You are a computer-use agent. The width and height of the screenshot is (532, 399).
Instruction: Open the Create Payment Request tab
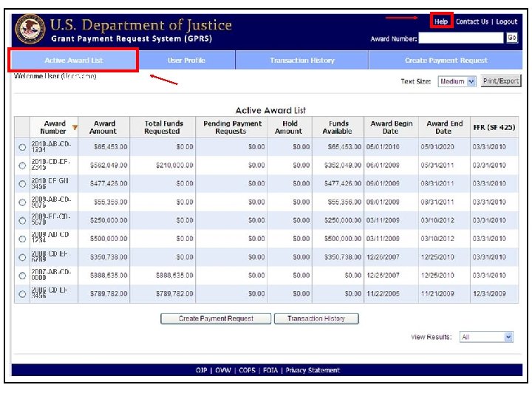[446, 61]
